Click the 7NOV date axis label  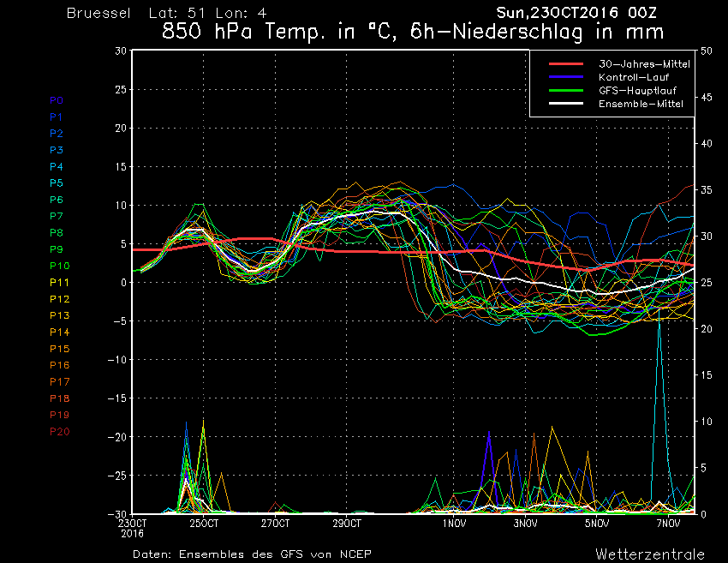pyautogui.click(x=669, y=524)
